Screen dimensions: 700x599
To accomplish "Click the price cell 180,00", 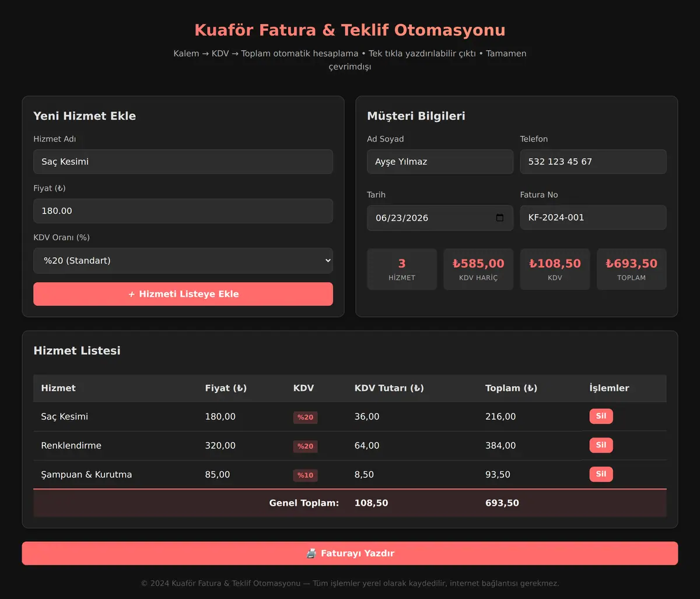I will [220, 416].
